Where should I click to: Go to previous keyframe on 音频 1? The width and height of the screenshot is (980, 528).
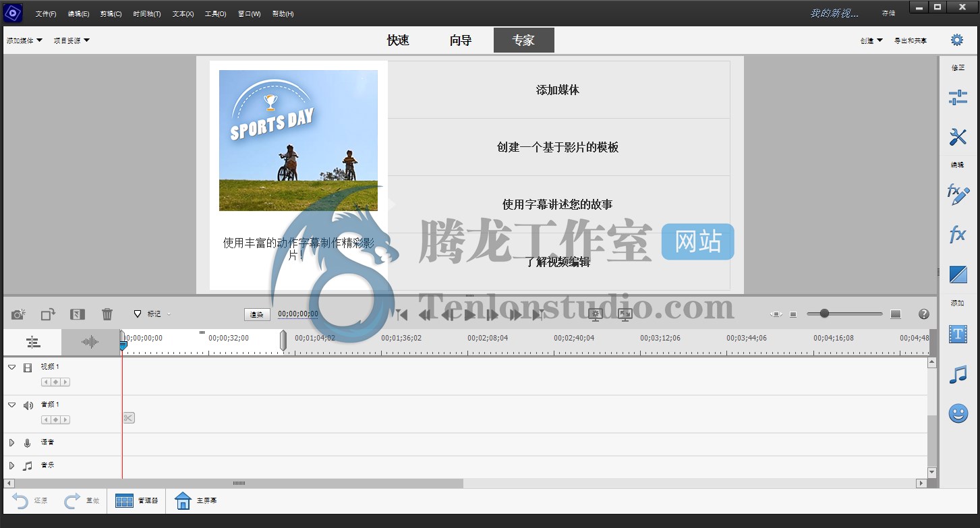point(47,420)
